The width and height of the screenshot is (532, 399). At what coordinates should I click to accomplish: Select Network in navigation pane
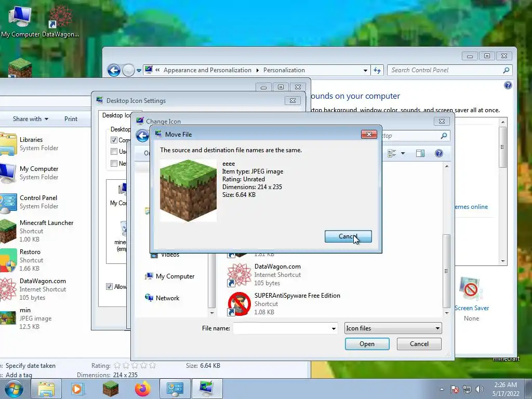coord(162,298)
